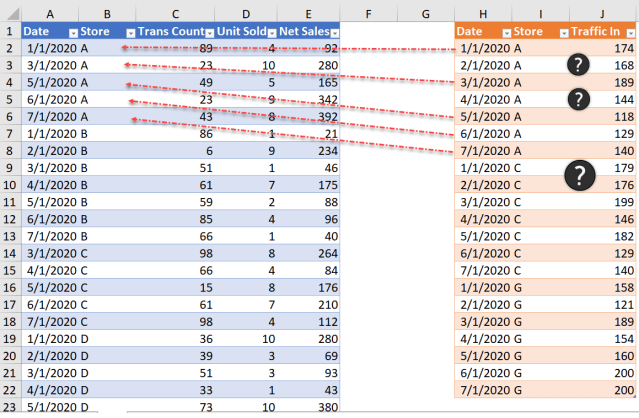Click Traffic In value 174
This screenshot has height=418, width=639.
tap(602, 48)
